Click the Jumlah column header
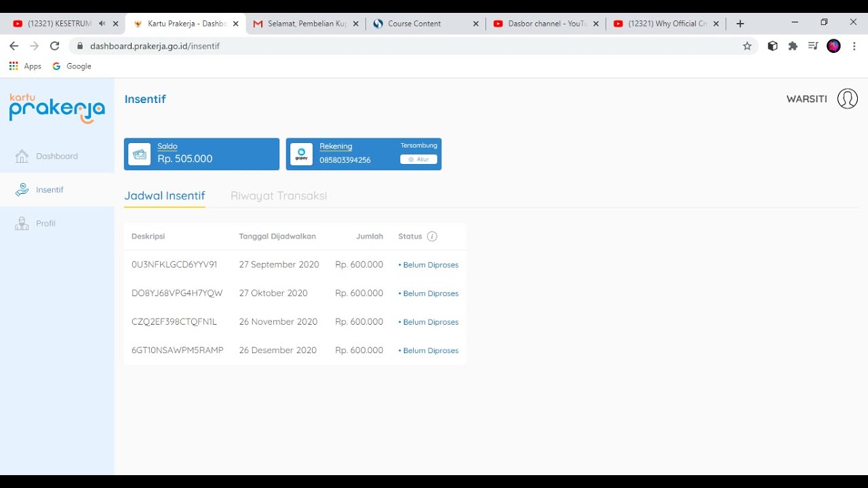This screenshot has height=488, width=868. pyautogui.click(x=370, y=237)
